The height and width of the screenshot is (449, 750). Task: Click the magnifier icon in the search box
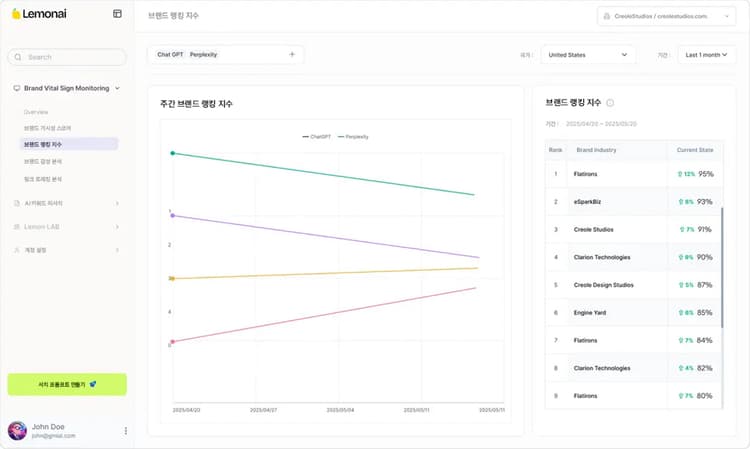coord(18,57)
